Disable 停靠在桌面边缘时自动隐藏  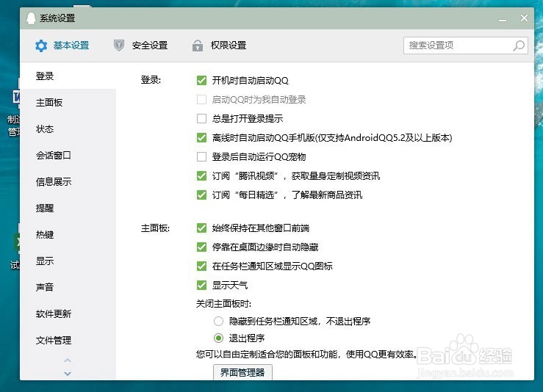coord(201,247)
